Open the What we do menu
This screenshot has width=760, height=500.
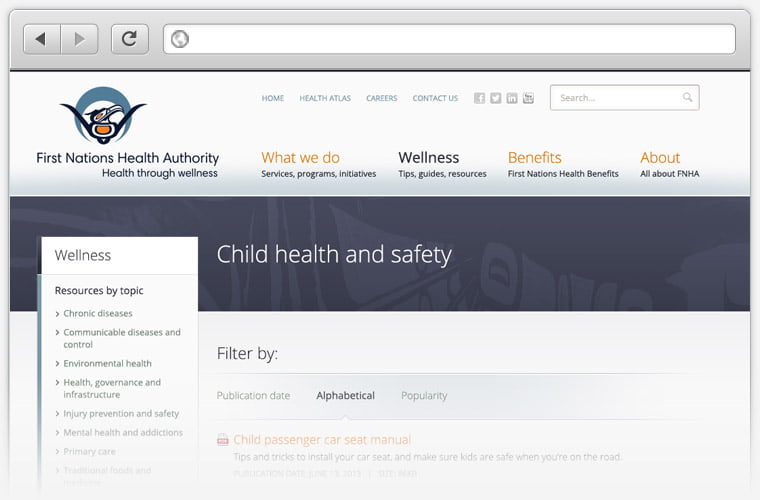click(x=301, y=157)
